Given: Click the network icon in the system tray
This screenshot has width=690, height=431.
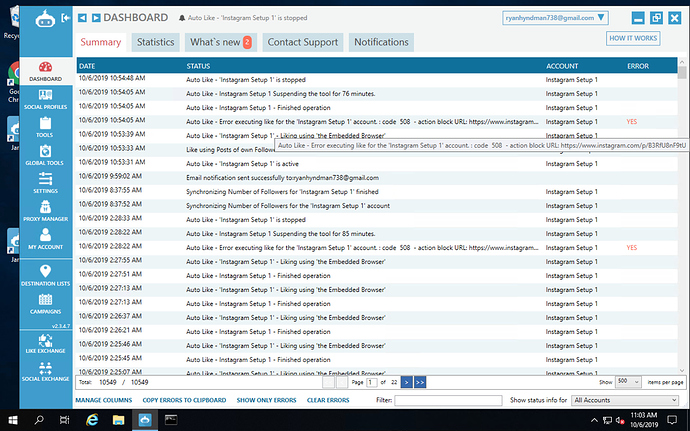Looking at the screenshot, I should (607, 420).
